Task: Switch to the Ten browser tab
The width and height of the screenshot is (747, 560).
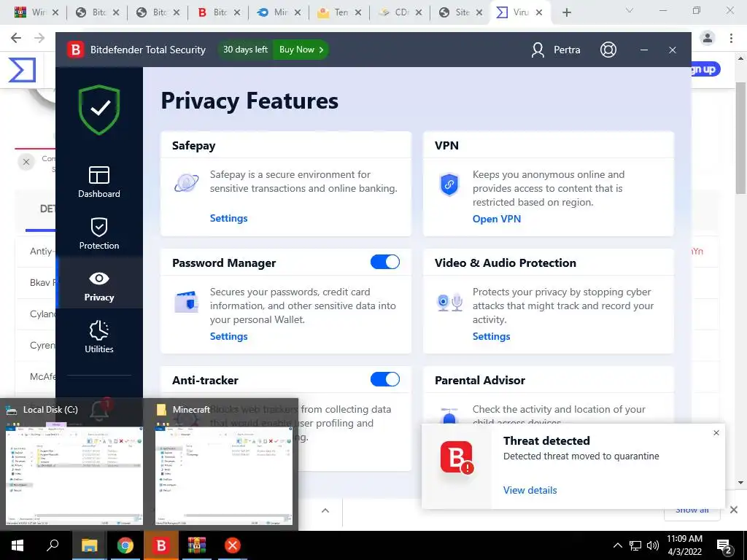Action: coord(339,12)
